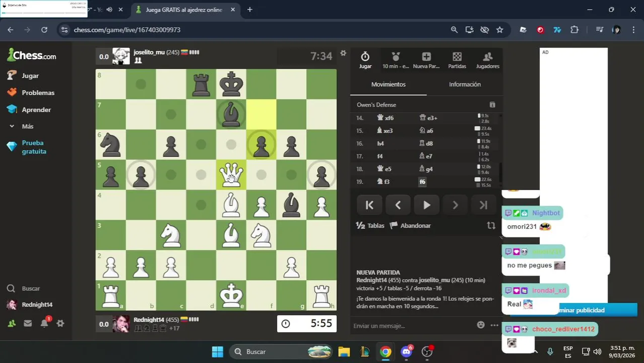Flip the board with rotate icon
This screenshot has height=363, width=644.
(x=491, y=225)
